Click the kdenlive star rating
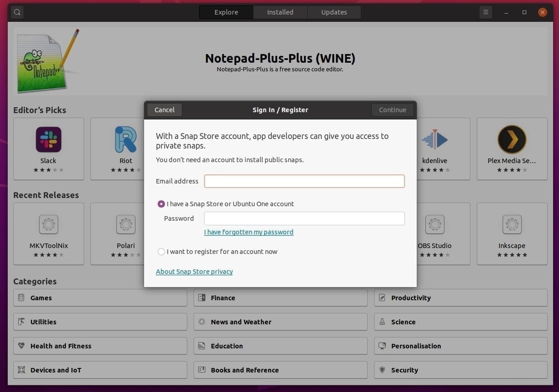Image resolution: width=559 pixels, height=392 pixels. tap(435, 170)
